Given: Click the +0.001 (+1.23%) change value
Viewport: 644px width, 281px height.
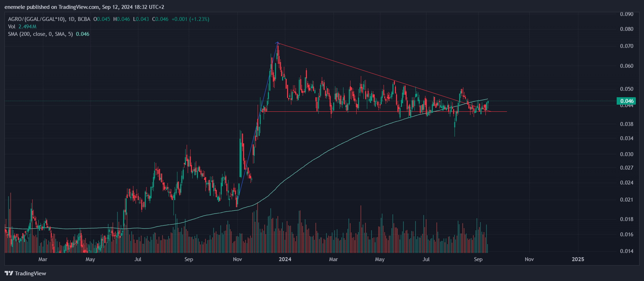Looking at the screenshot, I should [190, 19].
